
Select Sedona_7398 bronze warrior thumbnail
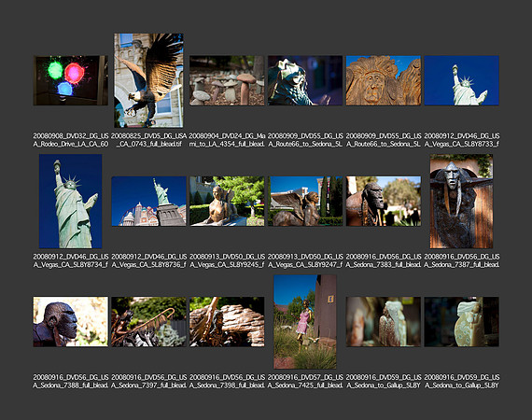[227, 322]
